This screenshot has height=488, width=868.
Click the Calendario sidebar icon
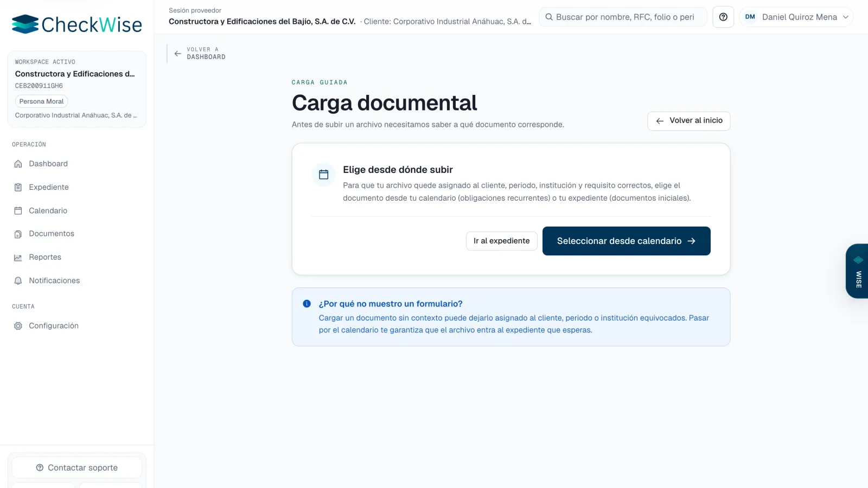click(18, 210)
